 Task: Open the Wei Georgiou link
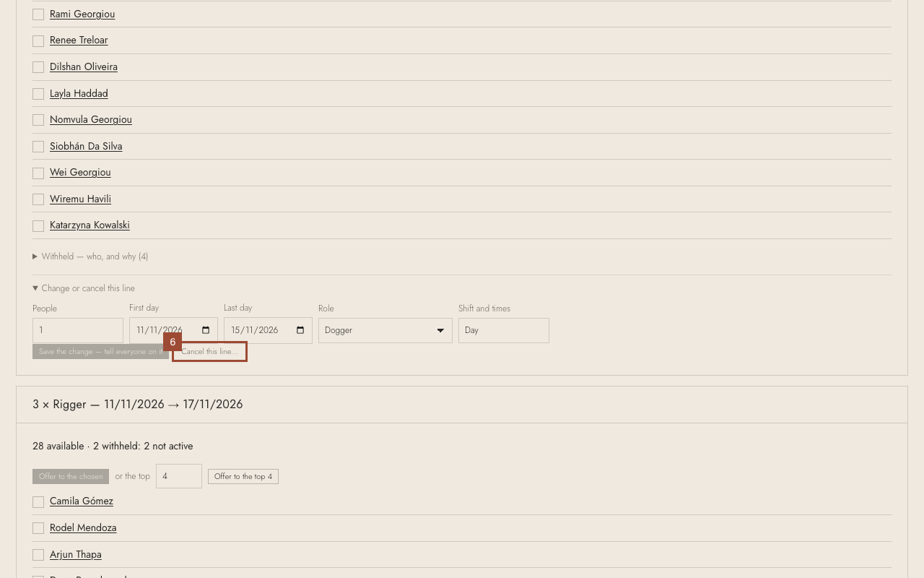point(80,172)
